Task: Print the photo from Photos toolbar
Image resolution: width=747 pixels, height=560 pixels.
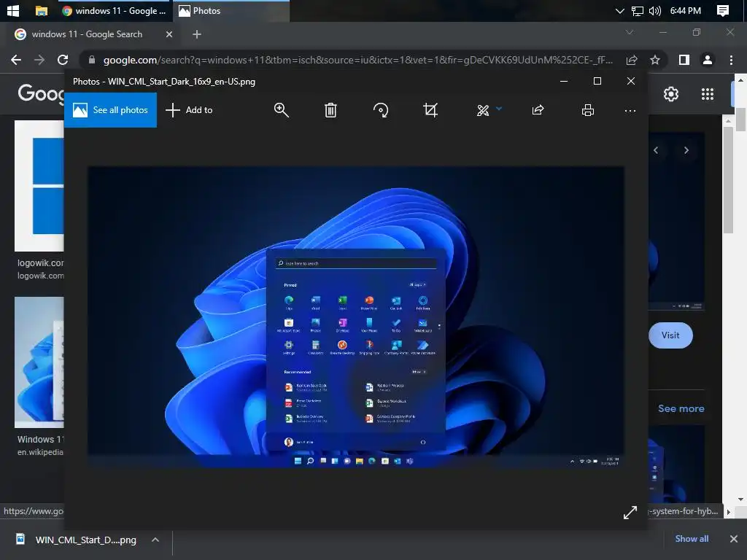Action: click(588, 110)
